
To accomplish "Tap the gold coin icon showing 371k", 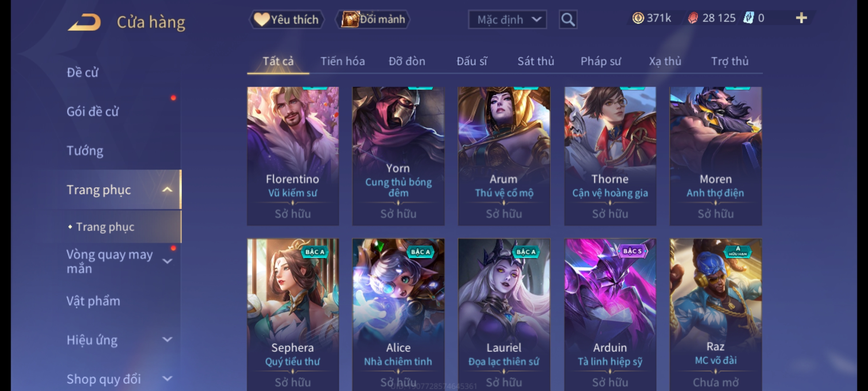I will tap(638, 18).
